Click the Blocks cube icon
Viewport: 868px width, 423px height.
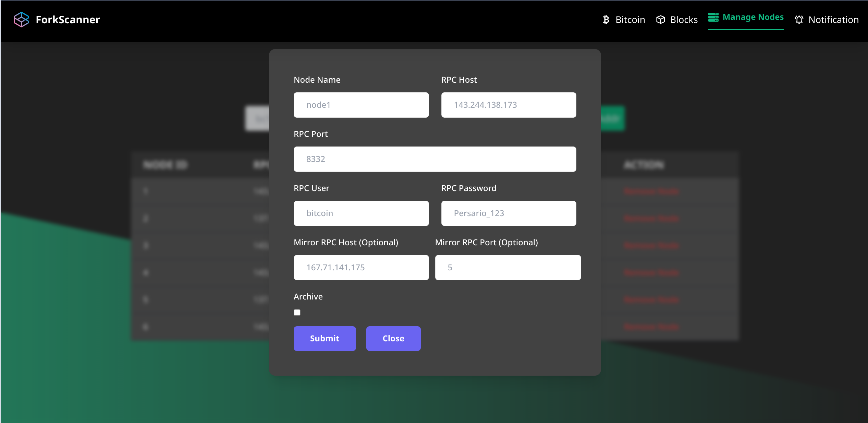(660, 20)
